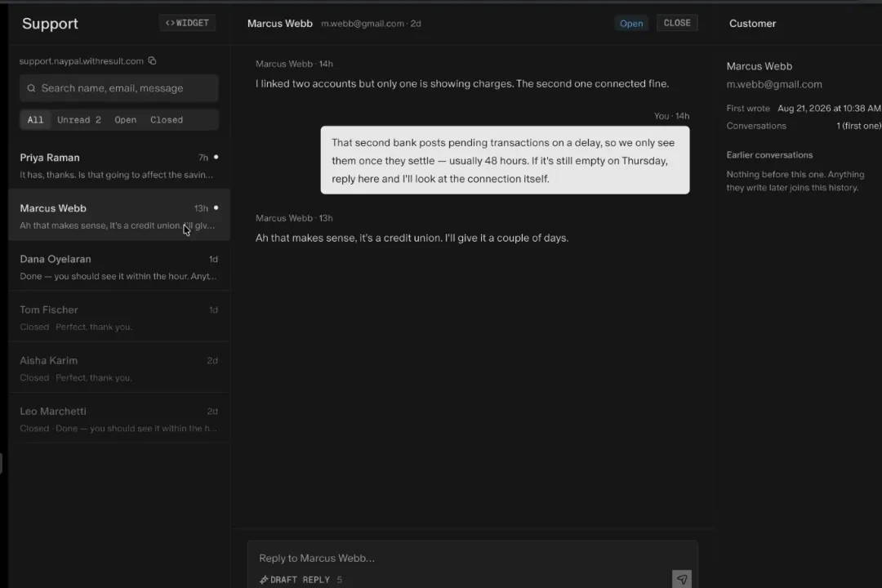Click the "Earlier conversations" label
Viewport: 882px width, 588px height.
(x=769, y=154)
